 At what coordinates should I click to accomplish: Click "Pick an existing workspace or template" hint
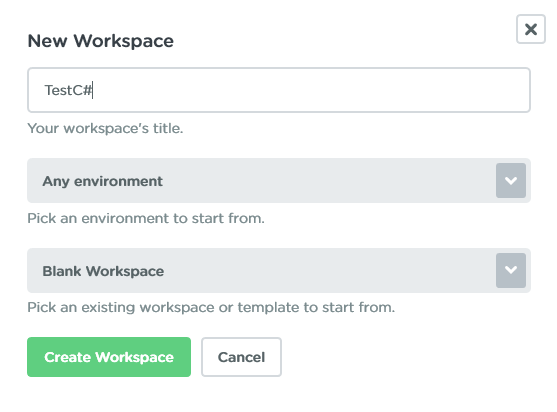click(211, 307)
